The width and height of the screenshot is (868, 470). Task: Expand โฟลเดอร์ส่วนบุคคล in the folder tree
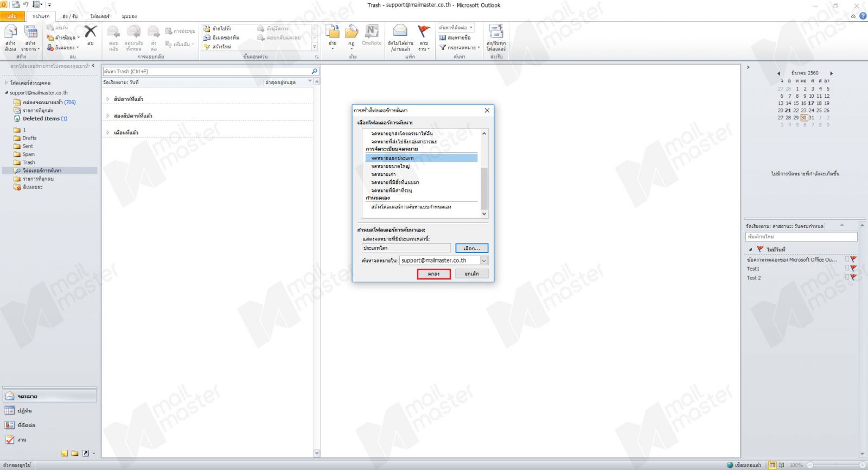(7, 83)
